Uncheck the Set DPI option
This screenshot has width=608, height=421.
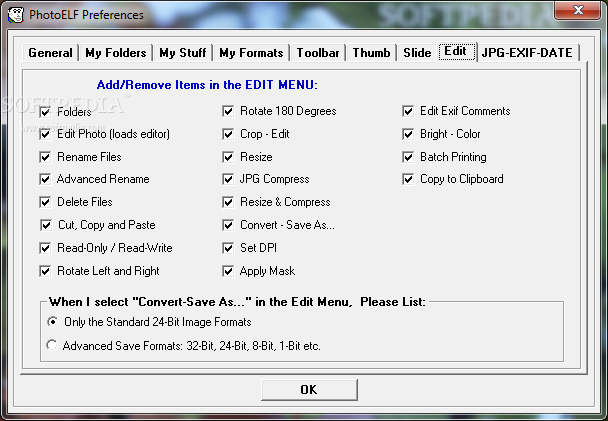[x=228, y=248]
